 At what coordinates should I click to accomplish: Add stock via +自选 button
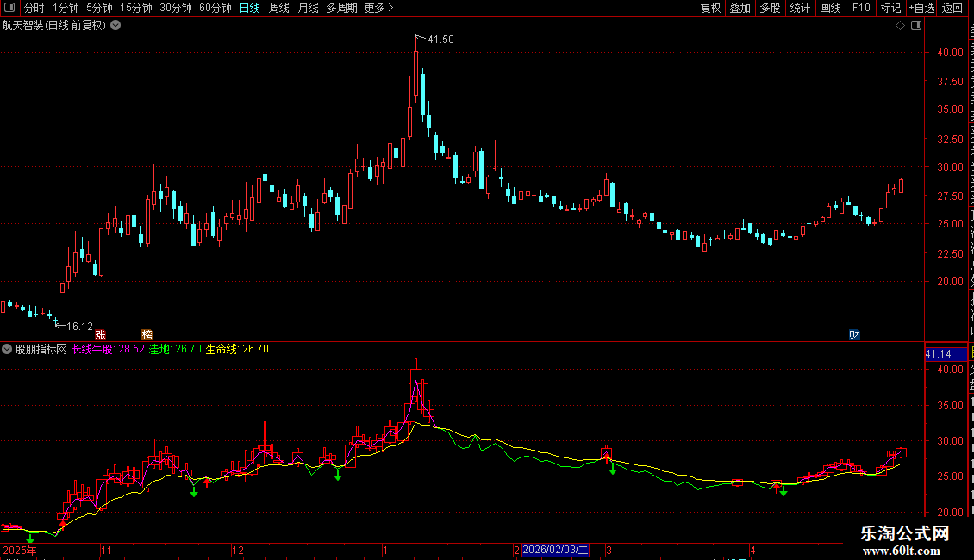tap(921, 8)
